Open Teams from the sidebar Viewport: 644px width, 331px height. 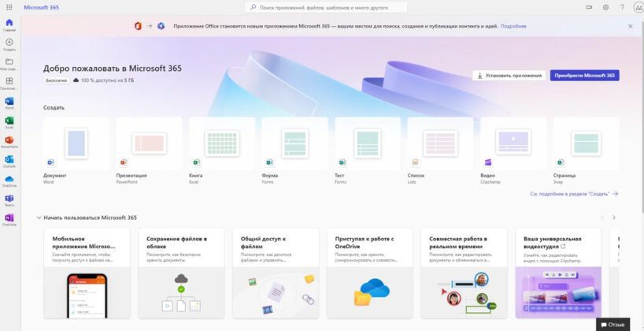[9, 200]
